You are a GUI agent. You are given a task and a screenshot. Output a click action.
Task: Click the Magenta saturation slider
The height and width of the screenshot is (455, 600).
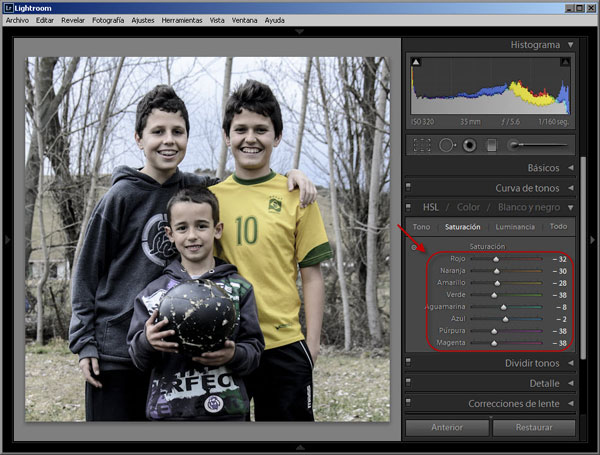506,343
